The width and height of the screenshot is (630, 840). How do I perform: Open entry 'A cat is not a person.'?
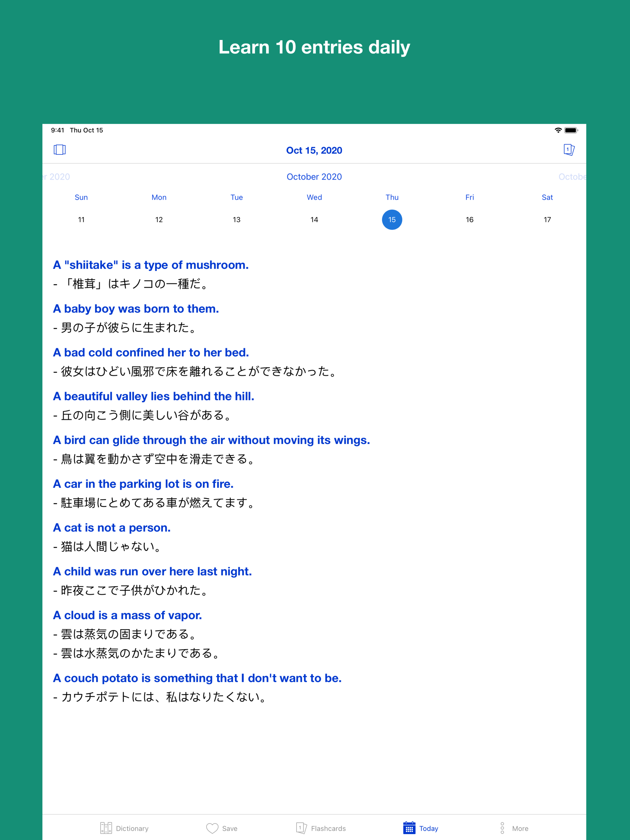112,528
